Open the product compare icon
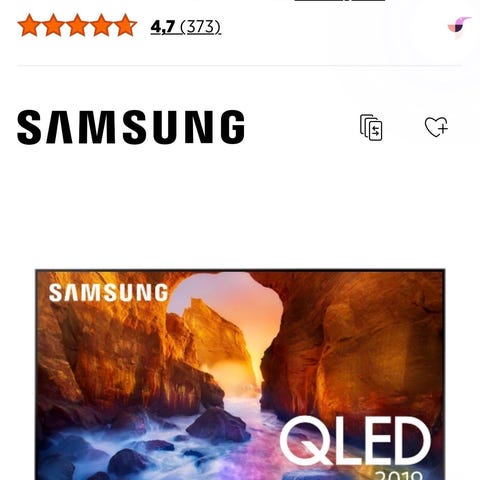The width and height of the screenshot is (480, 480). pyautogui.click(x=371, y=127)
